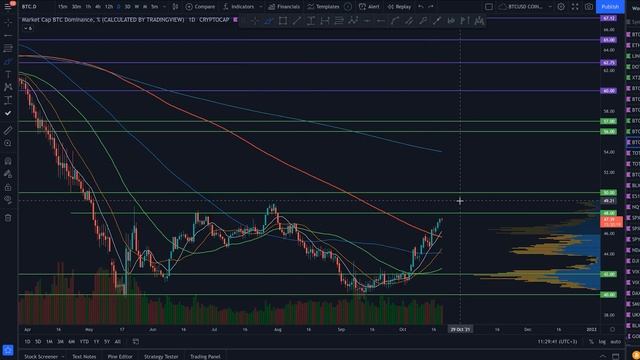Toggle log scale mode
Viewport: 640px width, 360px height.
pos(602,341)
